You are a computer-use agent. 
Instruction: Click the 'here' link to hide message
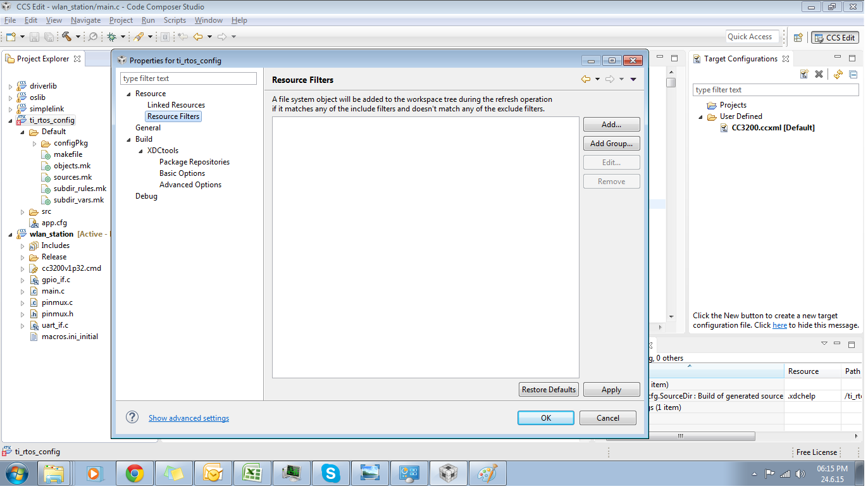point(779,325)
